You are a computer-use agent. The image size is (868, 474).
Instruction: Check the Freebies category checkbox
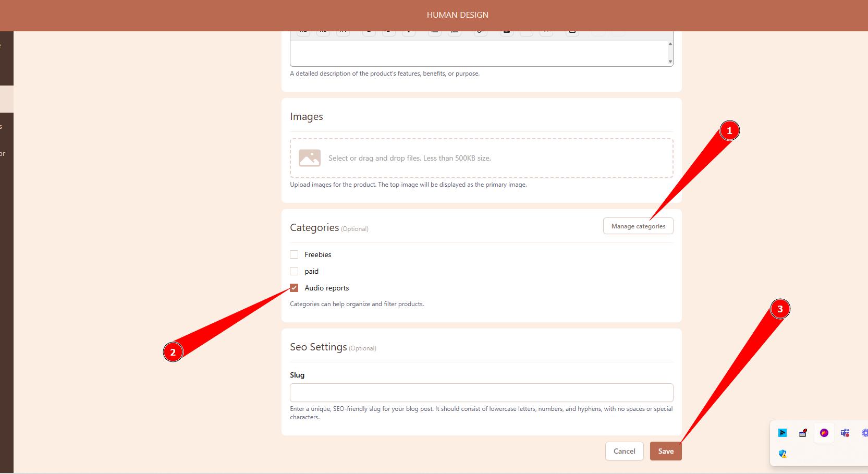pos(294,254)
